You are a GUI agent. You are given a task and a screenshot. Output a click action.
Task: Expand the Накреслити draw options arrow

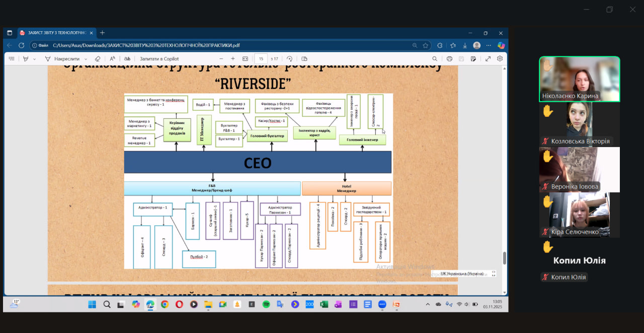coord(86,59)
